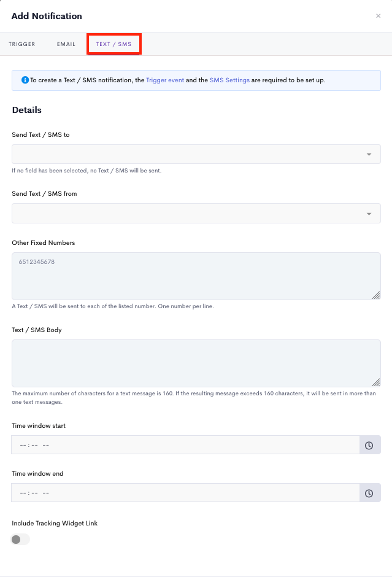Viewport: 392px width, 577px height.
Task: Click the blue info icon in the banner
Action: click(25, 80)
